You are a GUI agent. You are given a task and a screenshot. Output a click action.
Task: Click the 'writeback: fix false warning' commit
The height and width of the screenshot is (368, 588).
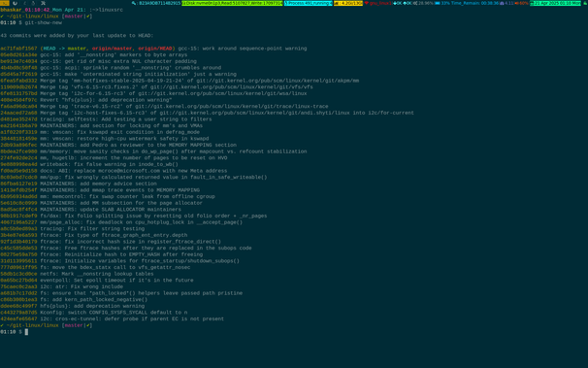pos(89,164)
